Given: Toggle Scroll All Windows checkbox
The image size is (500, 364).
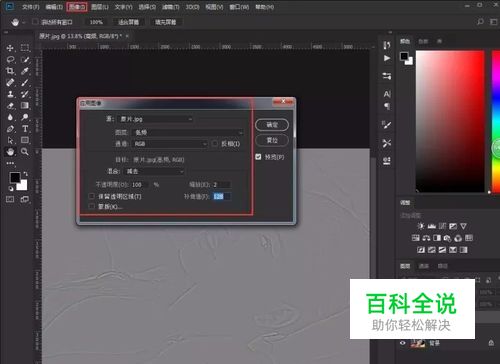Looking at the screenshot, I should (x=35, y=22).
